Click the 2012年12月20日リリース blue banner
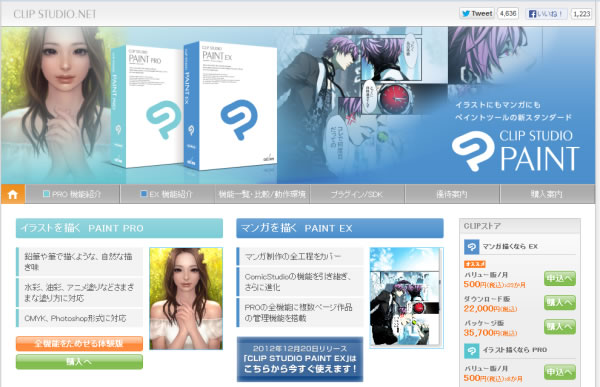The height and width of the screenshot is (387, 600). 300,359
